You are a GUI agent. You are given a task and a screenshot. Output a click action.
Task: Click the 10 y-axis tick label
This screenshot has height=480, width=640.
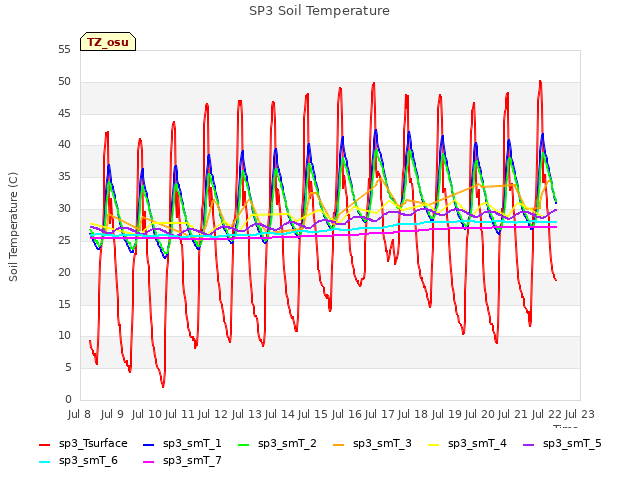pos(64,336)
